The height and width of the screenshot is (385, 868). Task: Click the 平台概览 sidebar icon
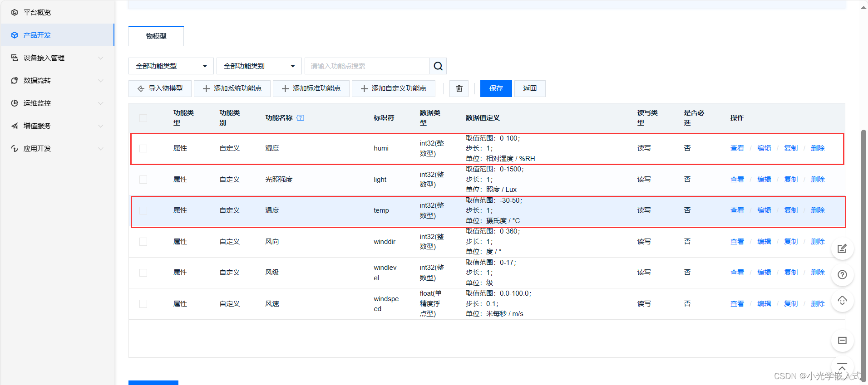click(x=15, y=12)
